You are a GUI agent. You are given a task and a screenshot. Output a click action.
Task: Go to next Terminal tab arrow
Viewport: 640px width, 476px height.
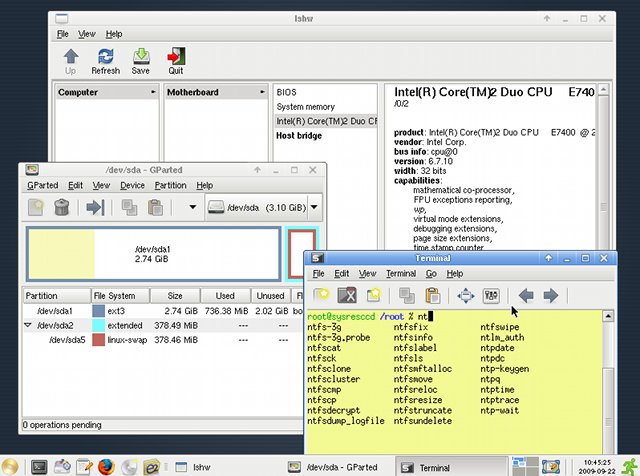551,295
